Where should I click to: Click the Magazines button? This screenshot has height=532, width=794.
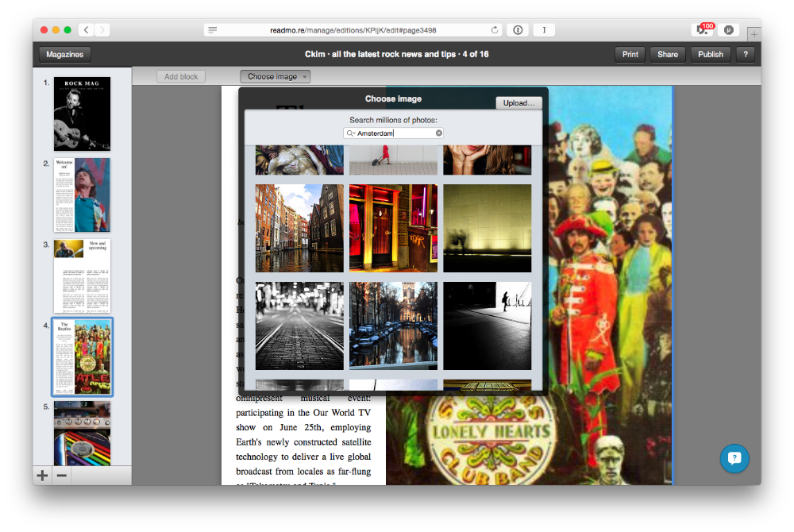tap(65, 54)
